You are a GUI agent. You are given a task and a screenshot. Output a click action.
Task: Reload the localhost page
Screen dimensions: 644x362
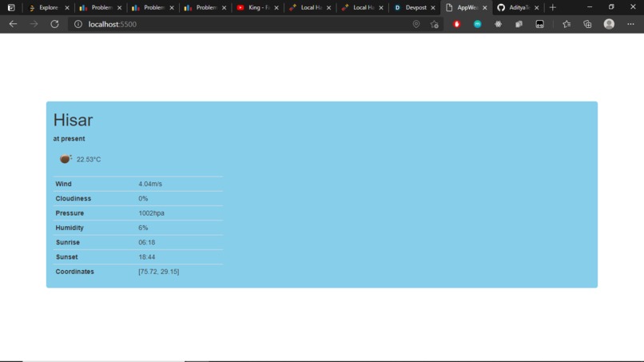54,24
